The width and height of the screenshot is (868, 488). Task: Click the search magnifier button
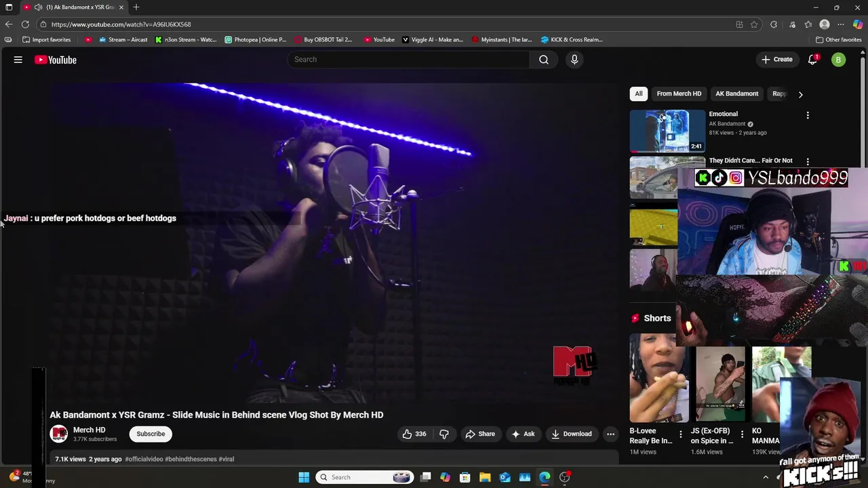tap(544, 60)
